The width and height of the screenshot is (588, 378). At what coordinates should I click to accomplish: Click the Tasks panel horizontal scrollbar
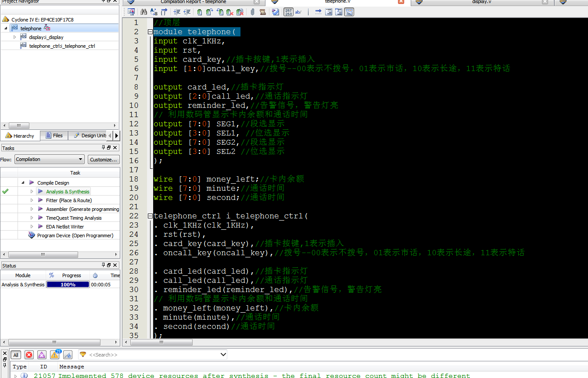[x=43, y=254]
